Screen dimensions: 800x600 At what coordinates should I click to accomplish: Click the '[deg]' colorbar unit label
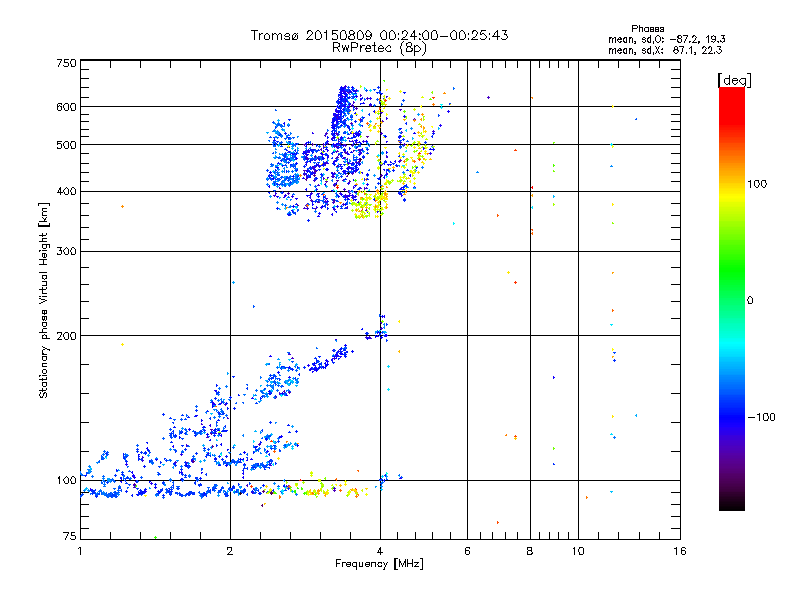[x=734, y=81]
